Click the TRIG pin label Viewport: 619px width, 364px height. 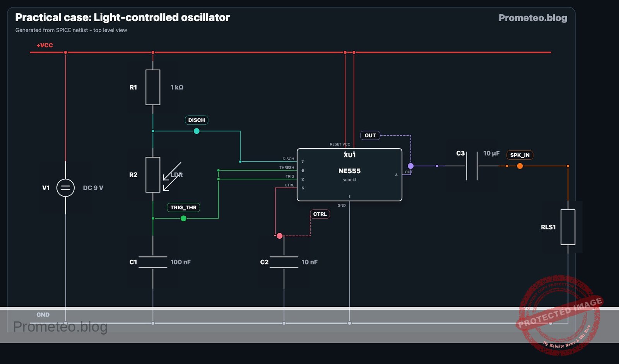point(290,176)
